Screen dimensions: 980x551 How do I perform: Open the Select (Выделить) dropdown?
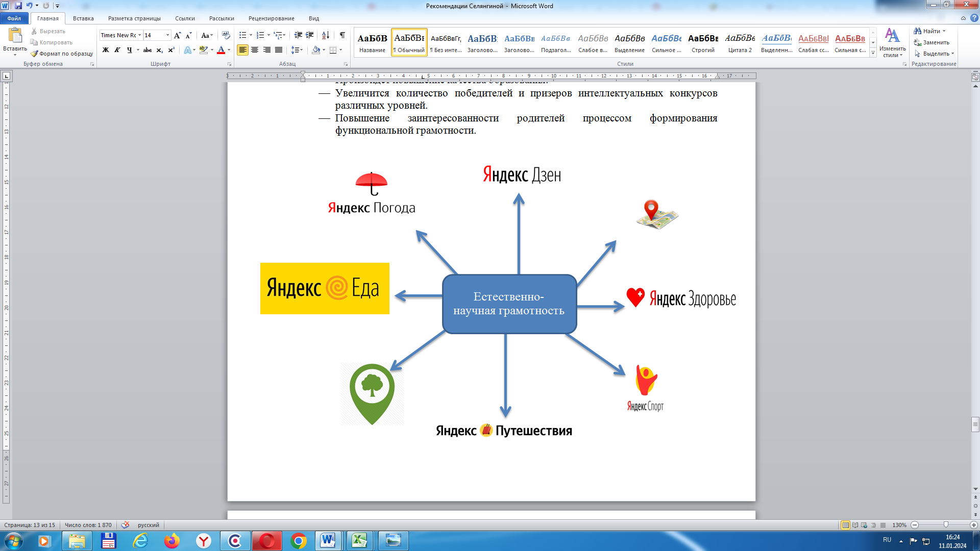tap(934, 54)
